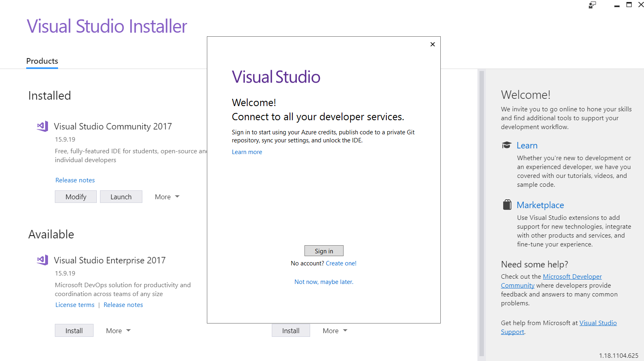
Task: Minimize the installer window
Action: click(x=617, y=5)
